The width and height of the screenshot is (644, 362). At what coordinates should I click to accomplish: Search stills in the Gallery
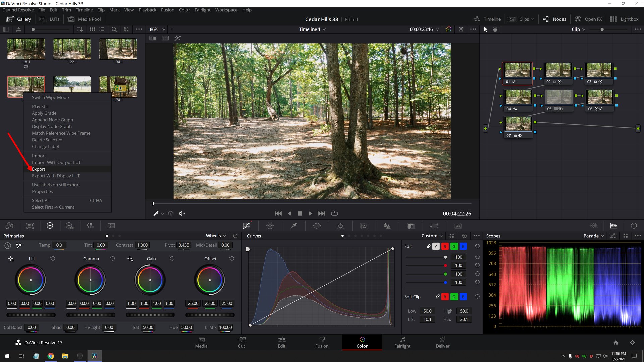pyautogui.click(x=114, y=29)
